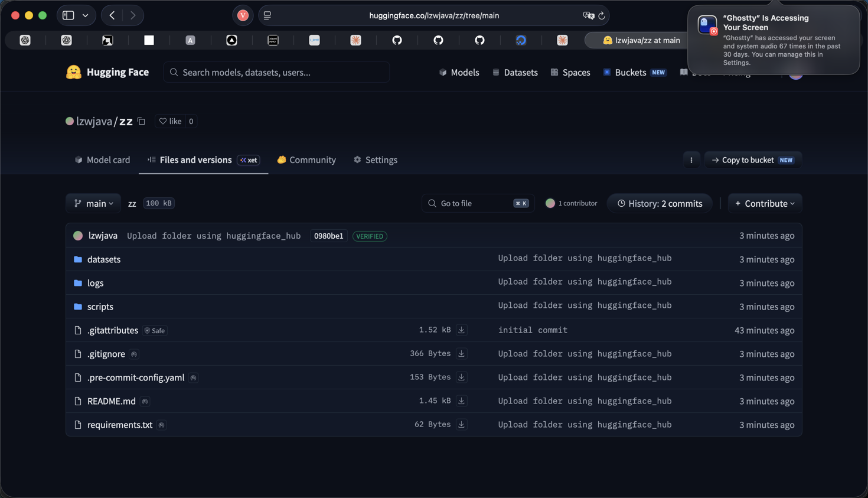This screenshot has height=498, width=868.
Task: Open the lzwjava user link in the title
Action: (94, 121)
